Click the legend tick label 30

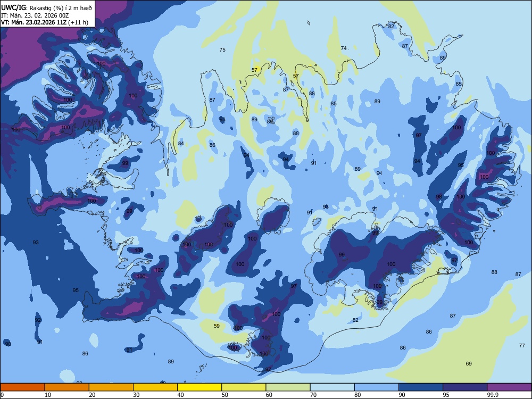(x=136, y=395)
